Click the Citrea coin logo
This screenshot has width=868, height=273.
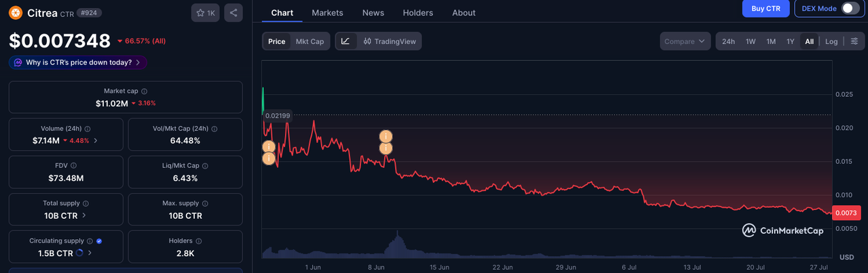(x=16, y=12)
